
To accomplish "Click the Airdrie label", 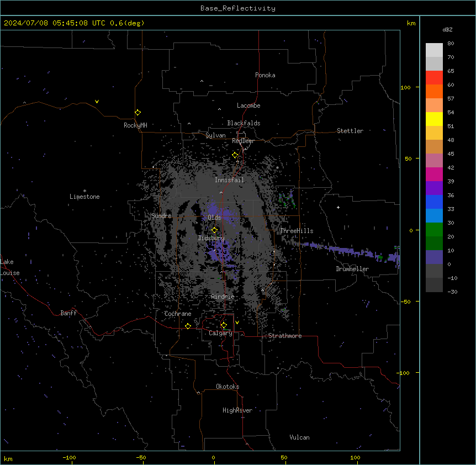I will point(223,297).
